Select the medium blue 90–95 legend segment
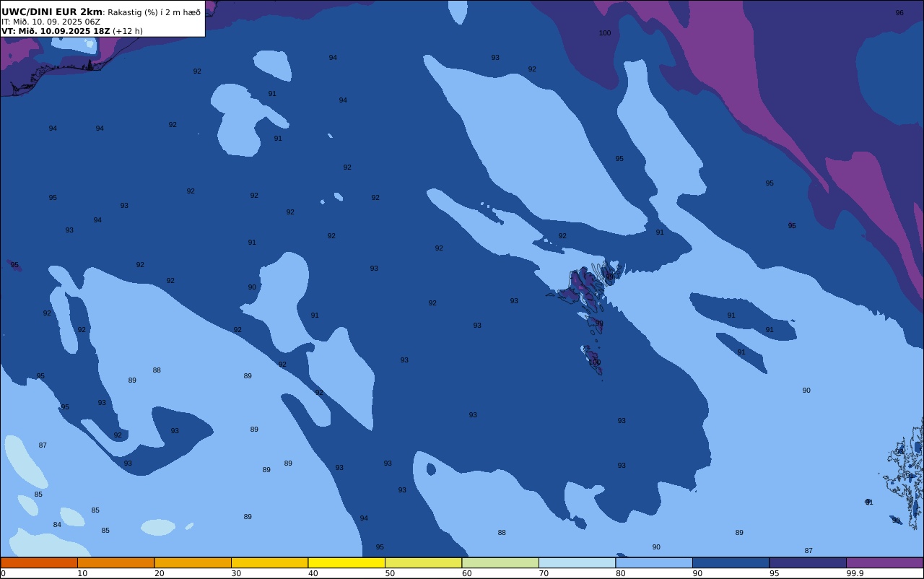Screen dimensions: 924x579 click(731, 562)
